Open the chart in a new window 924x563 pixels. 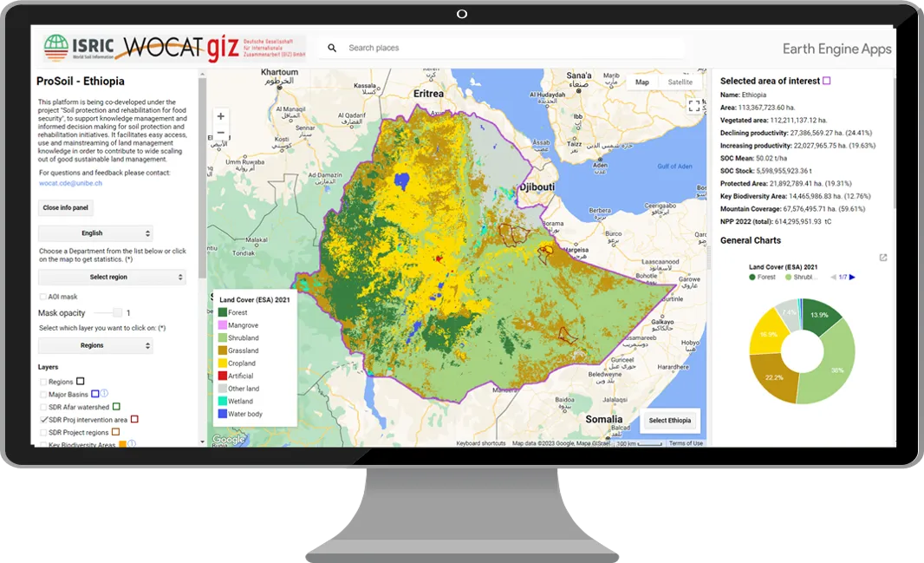(x=882, y=258)
